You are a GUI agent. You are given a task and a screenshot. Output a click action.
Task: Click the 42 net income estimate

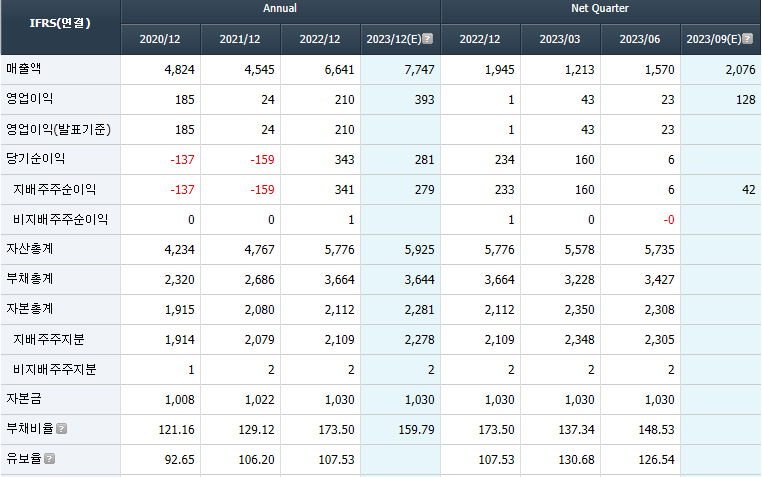coord(749,189)
